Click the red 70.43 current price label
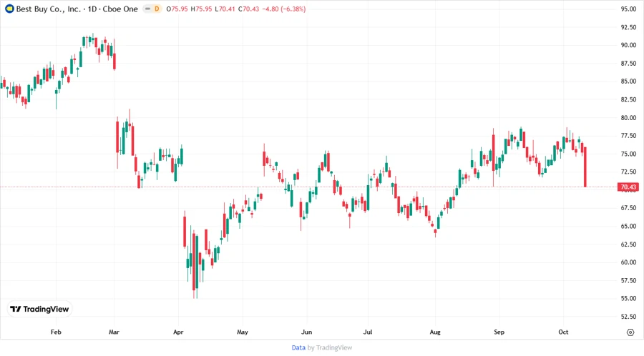Screen dimensions: 644x356 point(628,187)
